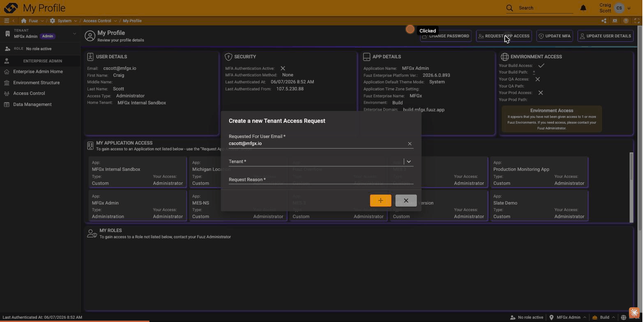Click the 107.5.230.88 IP address value

pyautogui.click(x=290, y=89)
